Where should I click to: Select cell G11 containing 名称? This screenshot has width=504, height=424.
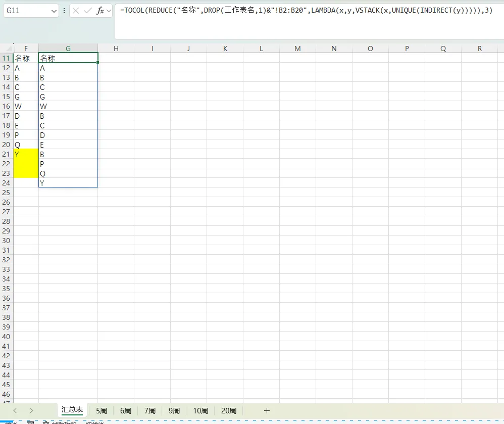68,58
